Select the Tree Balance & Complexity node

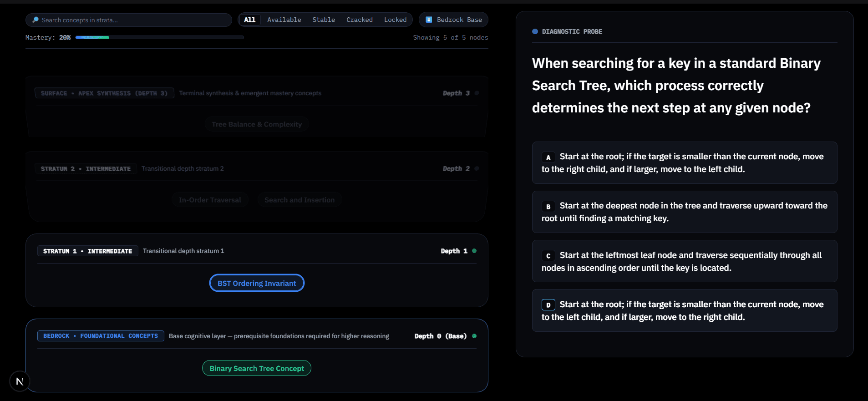pyautogui.click(x=257, y=124)
